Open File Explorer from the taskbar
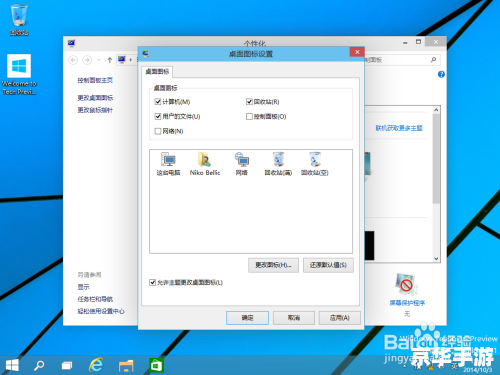 126,366
